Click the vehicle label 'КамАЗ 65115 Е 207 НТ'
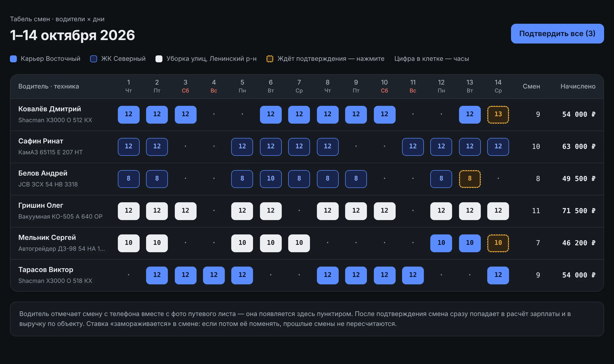This screenshot has height=364, width=614. [x=51, y=152]
